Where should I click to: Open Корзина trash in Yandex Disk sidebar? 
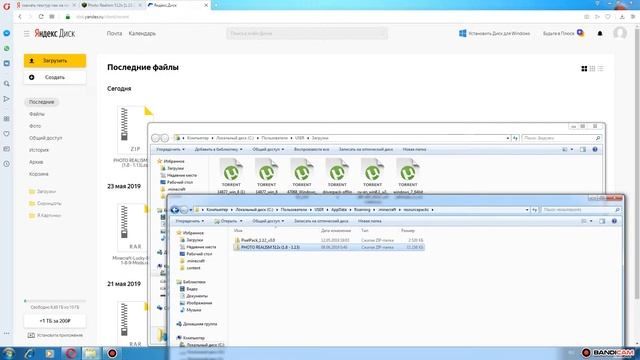pyautogui.click(x=39, y=174)
